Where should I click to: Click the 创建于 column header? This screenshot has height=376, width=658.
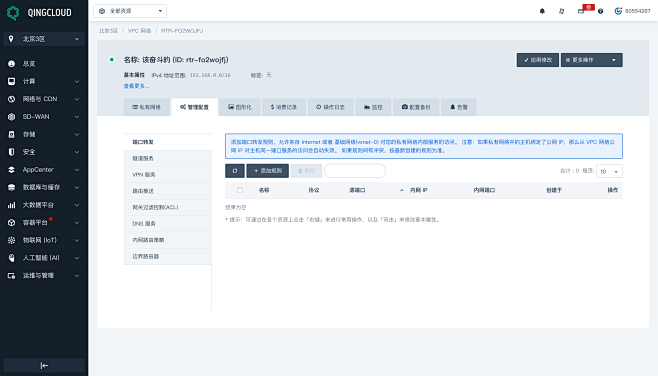pos(554,190)
